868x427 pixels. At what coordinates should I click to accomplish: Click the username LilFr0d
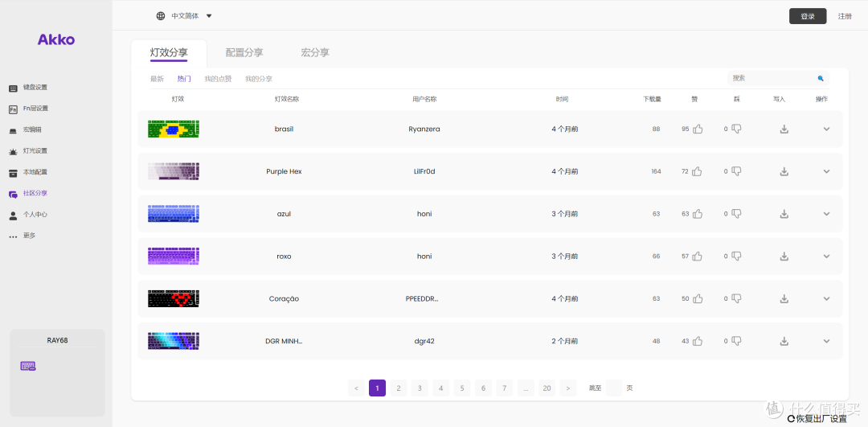tap(424, 172)
